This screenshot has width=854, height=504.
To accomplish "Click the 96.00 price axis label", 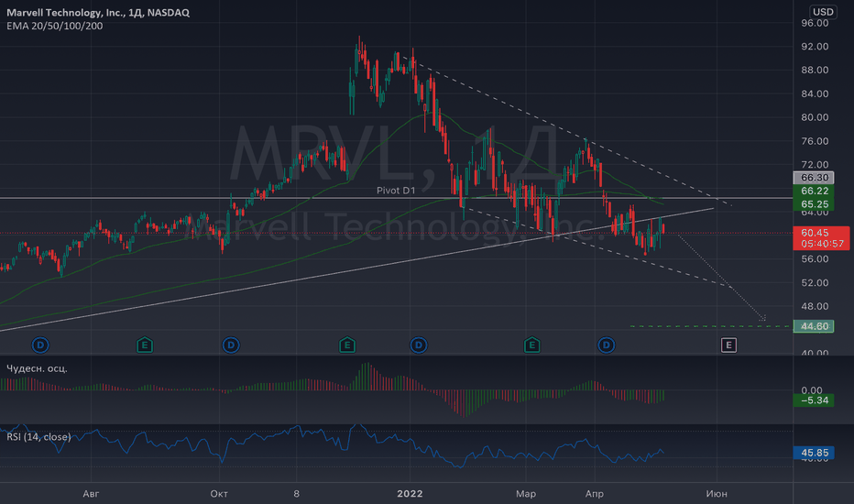I will 815,23.
